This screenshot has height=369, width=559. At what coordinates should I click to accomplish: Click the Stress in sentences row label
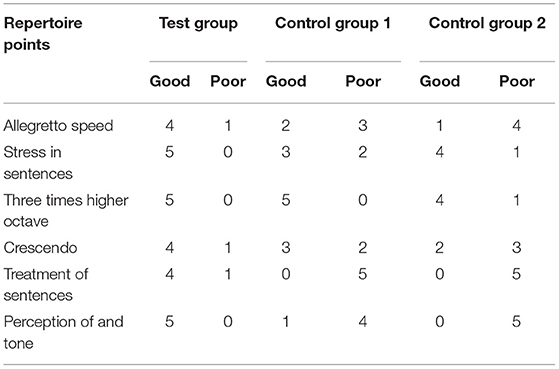(38, 163)
